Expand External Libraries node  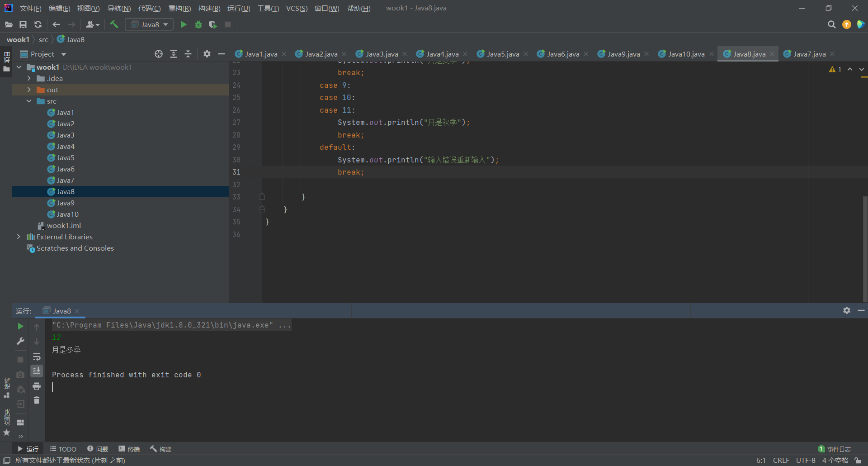[x=19, y=237]
